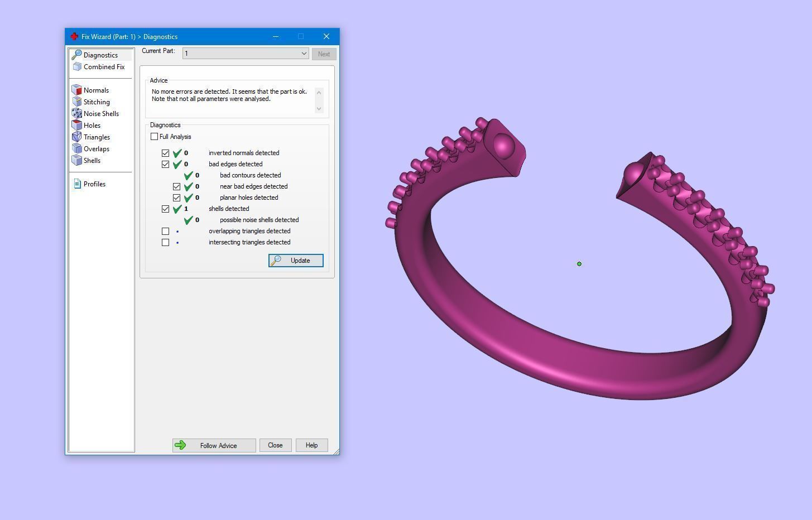The width and height of the screenshot is (812, 520).
Task: Click the Close button
Action: pos(275,445)
